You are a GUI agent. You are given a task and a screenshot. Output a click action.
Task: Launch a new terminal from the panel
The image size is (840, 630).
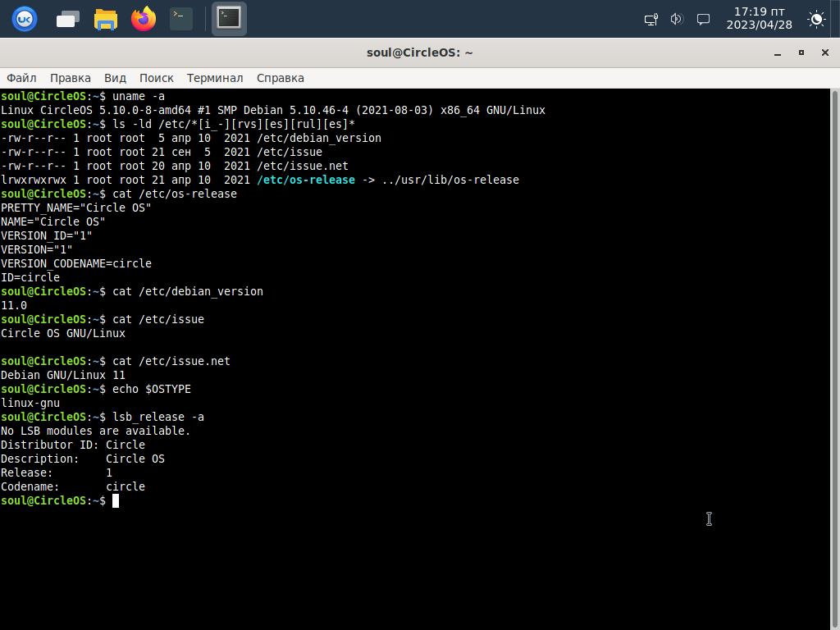coord(181,20)
